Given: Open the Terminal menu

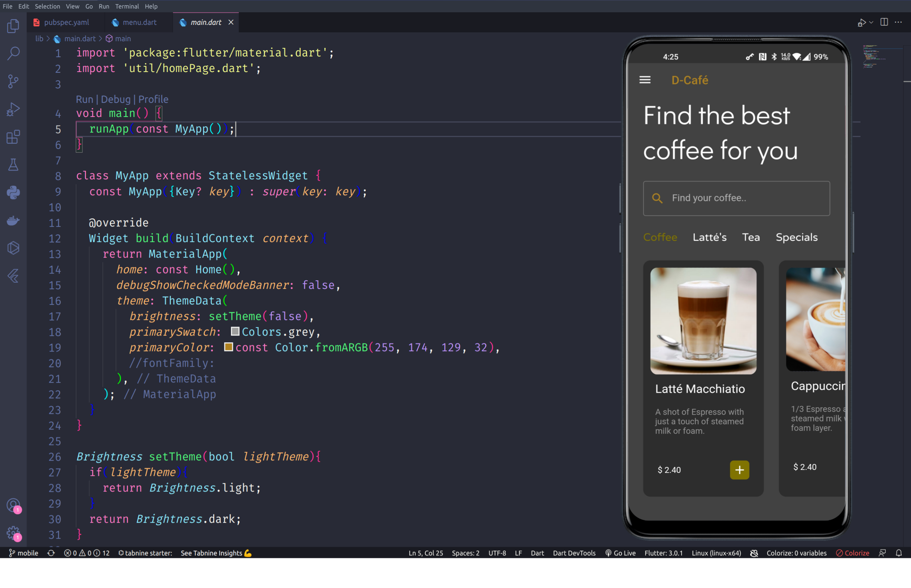Looking at the screenshot, I should [127, 6].
